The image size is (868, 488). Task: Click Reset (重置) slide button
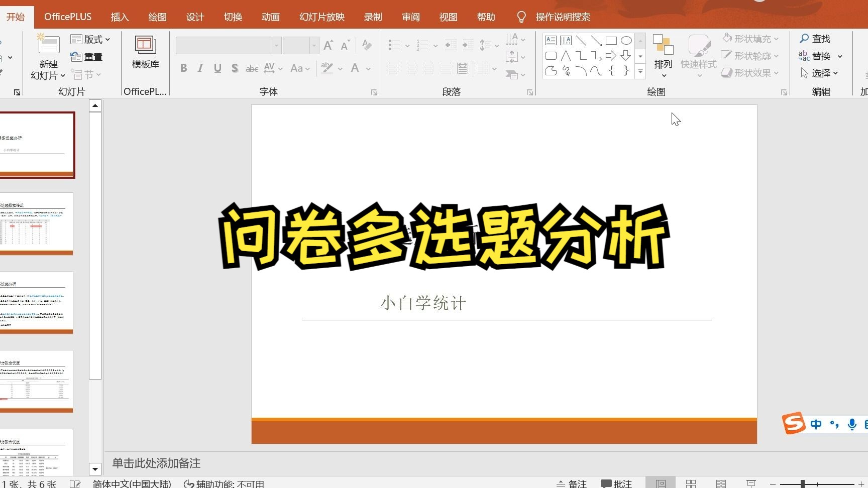[87, 57]
